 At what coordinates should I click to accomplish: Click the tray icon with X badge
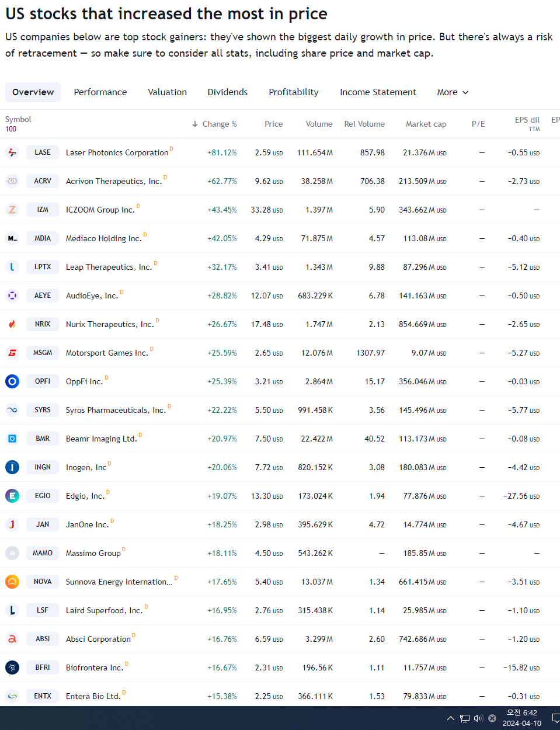[x=492, y=718]
